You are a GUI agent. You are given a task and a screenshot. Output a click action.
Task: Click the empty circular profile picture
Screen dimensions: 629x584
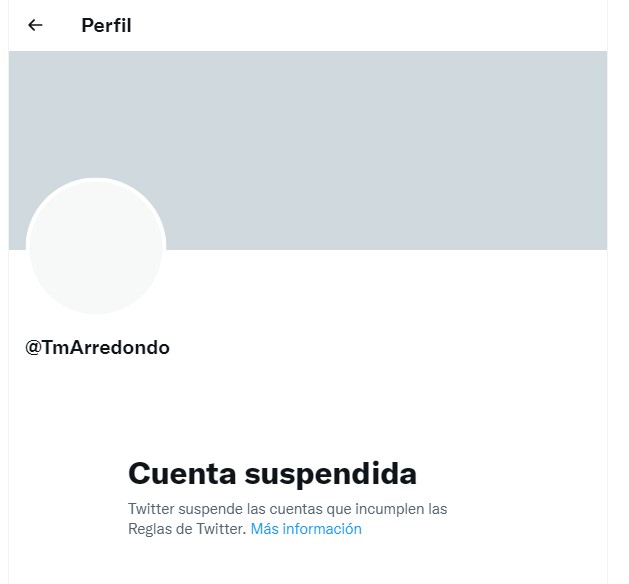tap(96, 246)
